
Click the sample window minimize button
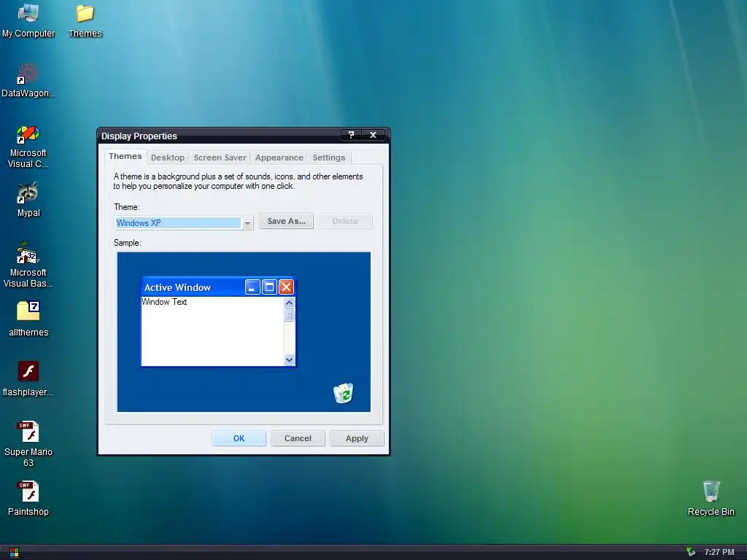pyautogui.click(x=252, y=287)
